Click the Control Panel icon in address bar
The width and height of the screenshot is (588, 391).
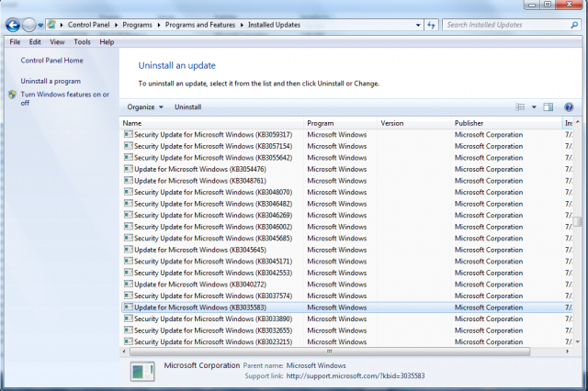pos(51,25)
